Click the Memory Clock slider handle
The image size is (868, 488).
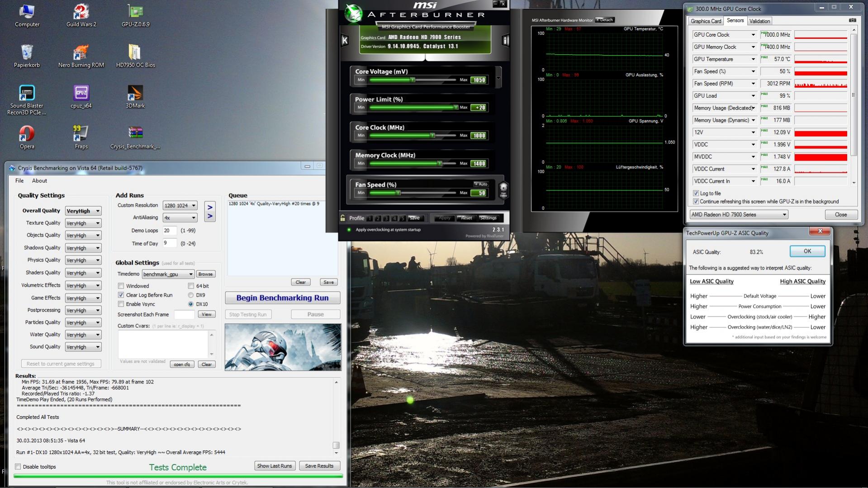tap(439, 163)
